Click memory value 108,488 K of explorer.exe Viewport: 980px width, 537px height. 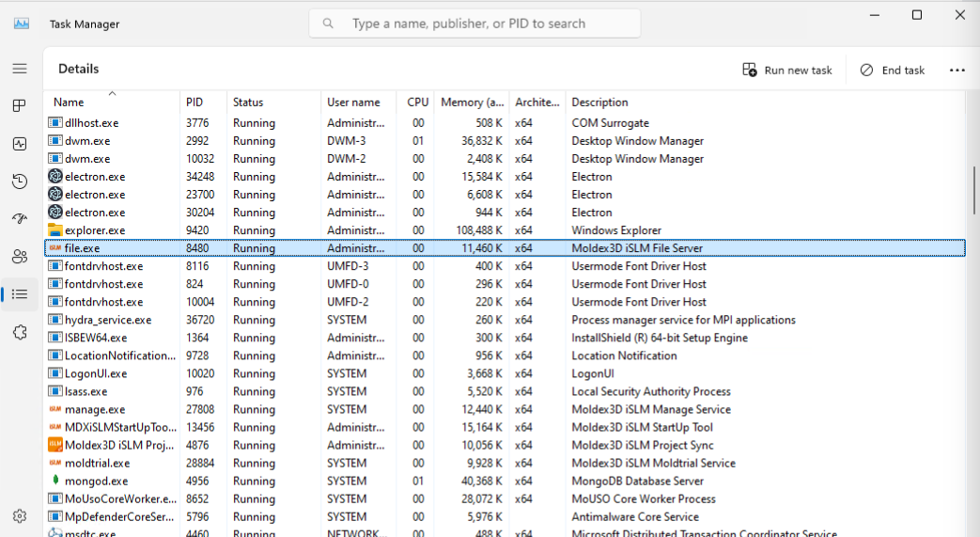coord(479,230)
